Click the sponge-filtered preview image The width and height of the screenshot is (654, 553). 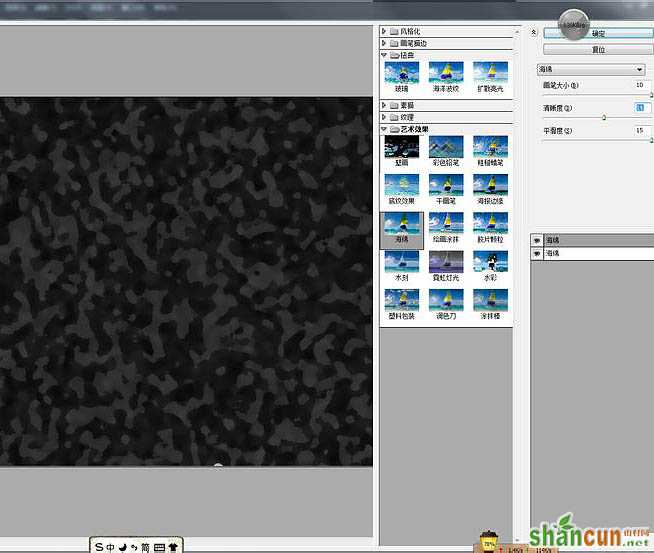coord(186,282)
